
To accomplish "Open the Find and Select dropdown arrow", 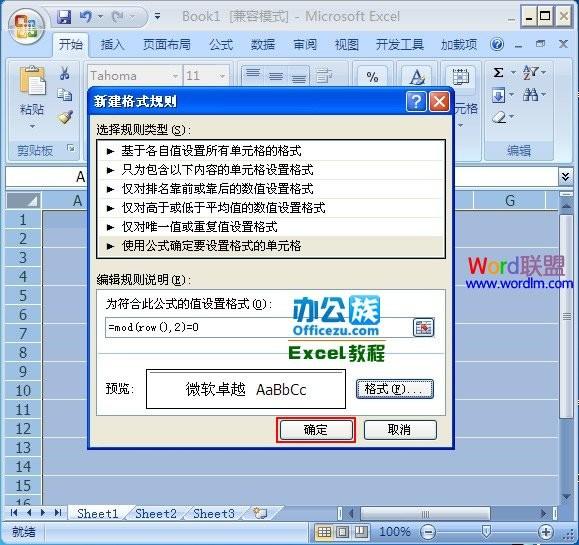I will click(544, 95).
